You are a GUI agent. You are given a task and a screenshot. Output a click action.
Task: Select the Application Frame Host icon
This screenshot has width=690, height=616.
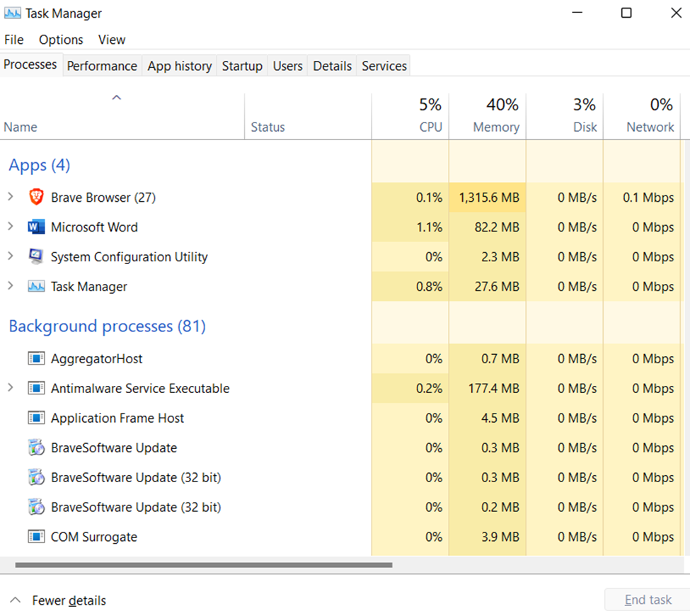click(x=36, y=418)
